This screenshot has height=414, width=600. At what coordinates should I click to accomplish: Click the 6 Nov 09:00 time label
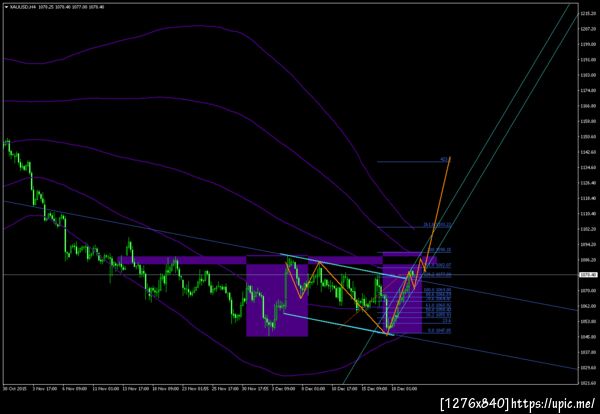click(75, 389)
